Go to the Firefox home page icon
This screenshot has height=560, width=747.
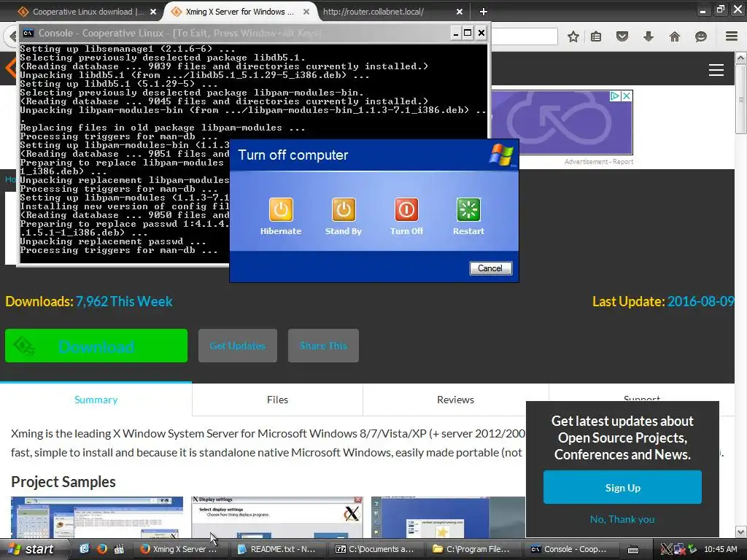[674, 36]
